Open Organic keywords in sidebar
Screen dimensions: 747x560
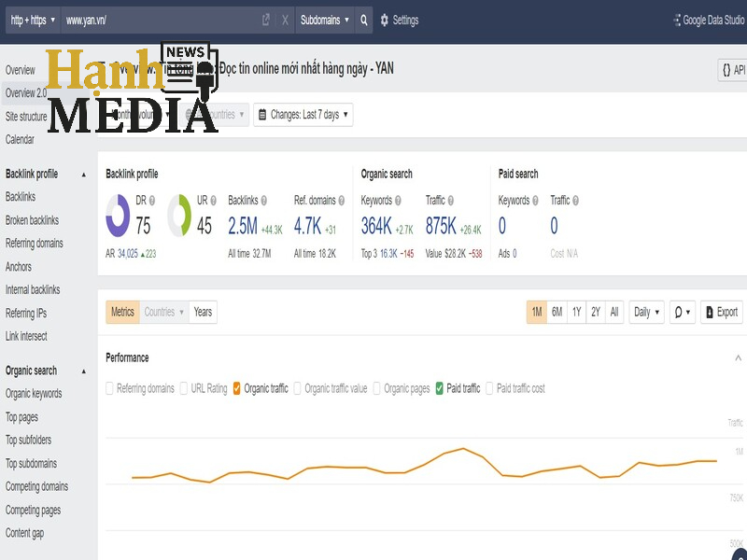(34, 394)
